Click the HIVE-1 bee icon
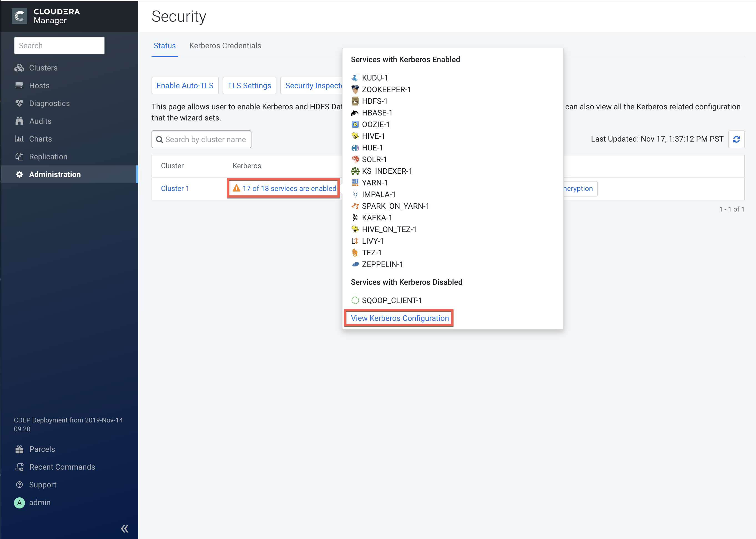The width and height of the screenshot is (756, 539). 355,136
